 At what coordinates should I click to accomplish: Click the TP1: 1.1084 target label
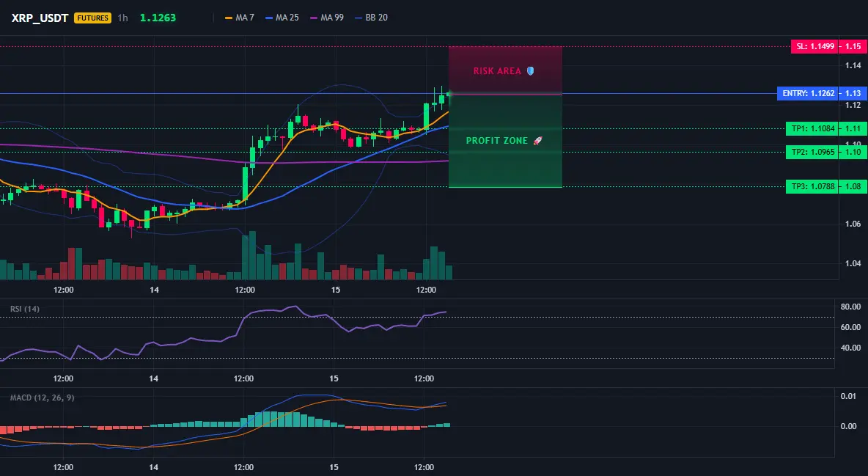coord(812,128)
